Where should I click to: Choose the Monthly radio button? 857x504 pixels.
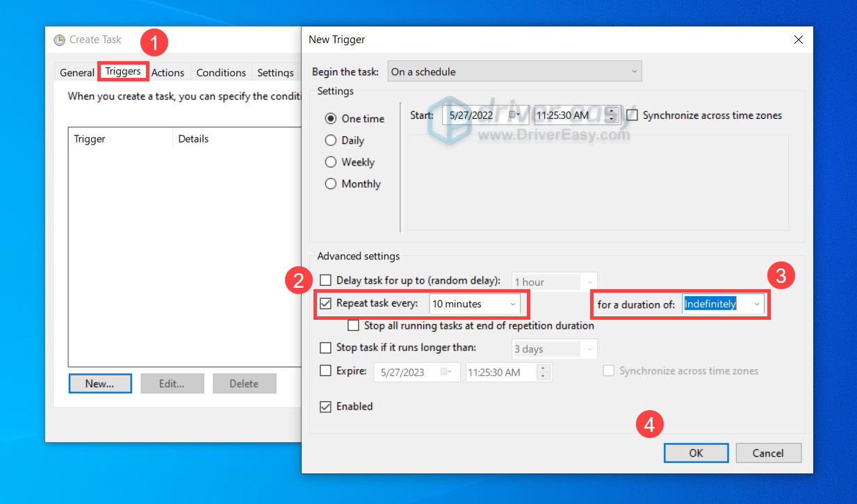[331, 184]
